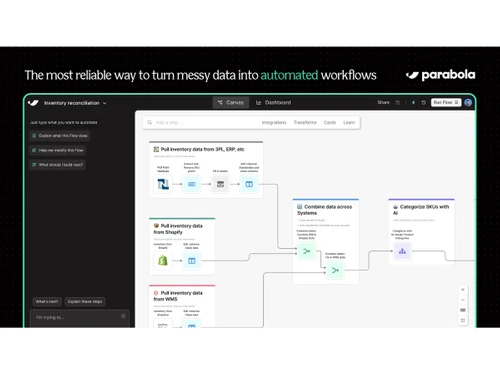Image resolution: width=500 pixels, height=375 pixels.
Task: Click the "What's next?" chip
Action: point(47,301)
